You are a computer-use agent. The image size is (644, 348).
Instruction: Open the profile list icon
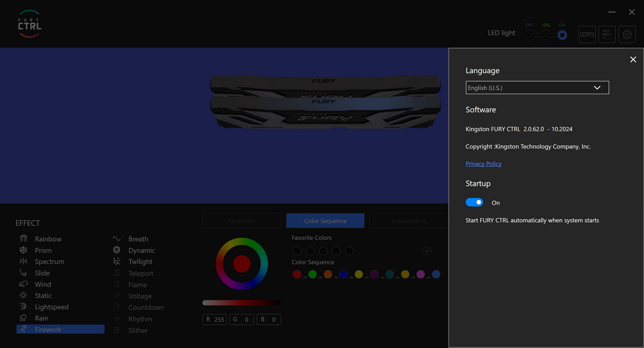607,35
